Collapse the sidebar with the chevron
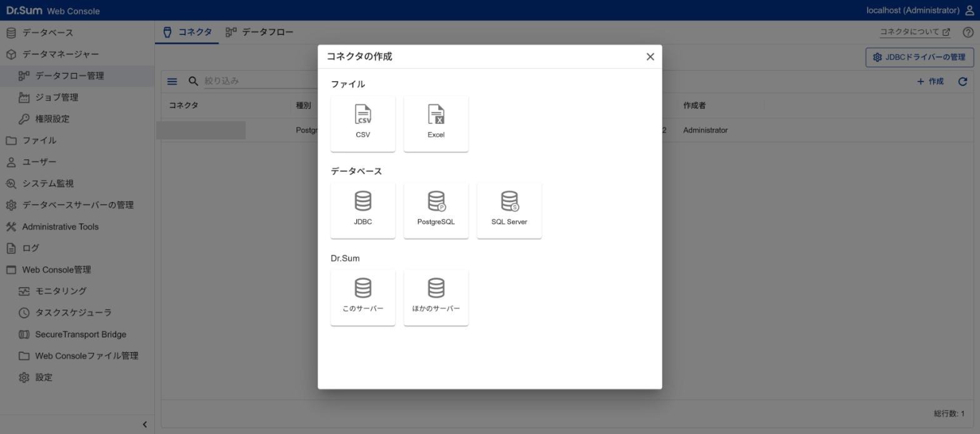Image resolution: width=980 pixels, height=434 pixels. pos(144,425)
